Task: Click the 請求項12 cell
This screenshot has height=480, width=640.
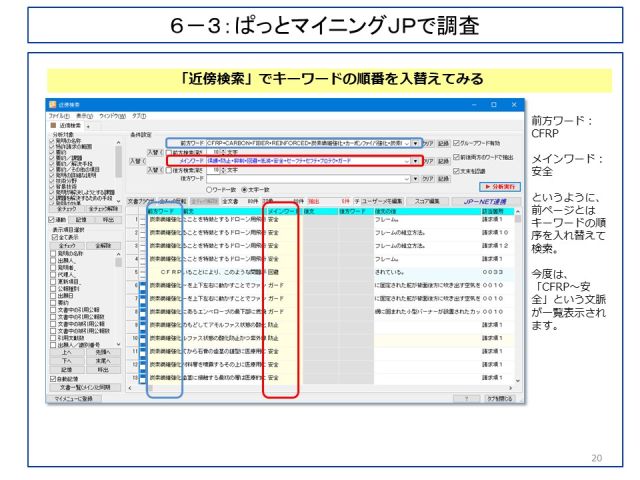Action: 498,246
